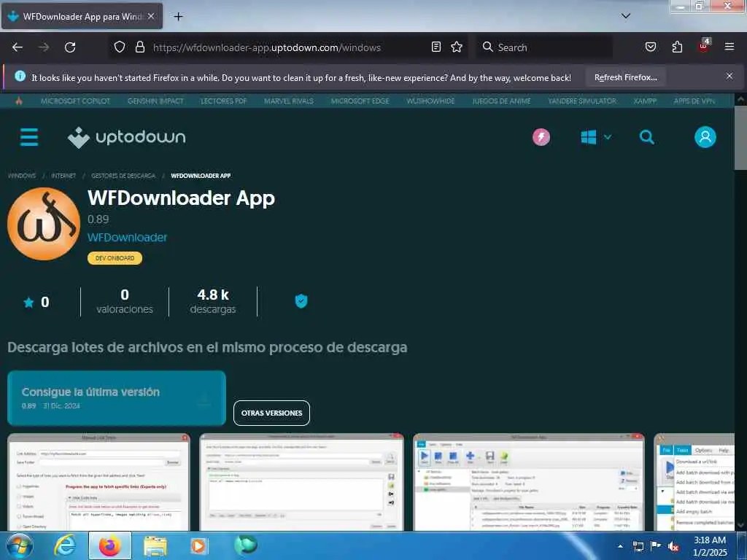This screenshot has height=560, width=747.
Task: Reload the page with the refresh icon
Action: [70, 47]
